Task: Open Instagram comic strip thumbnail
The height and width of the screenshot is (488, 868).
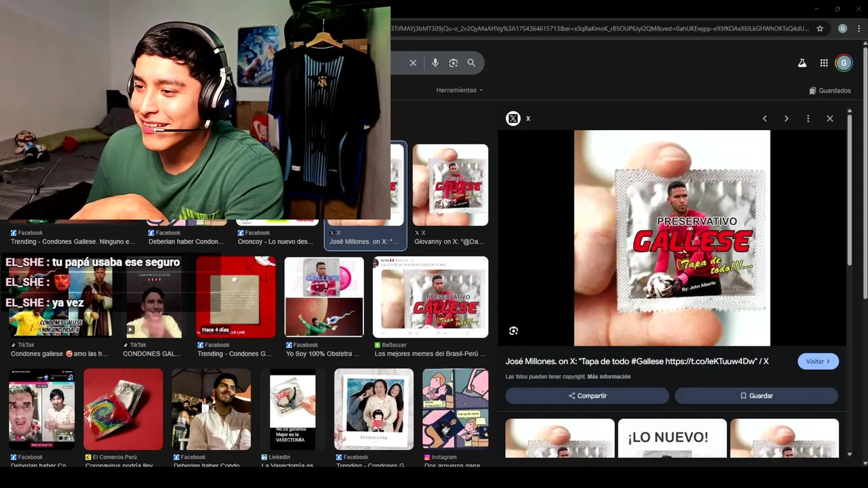Action: [455, 409]
